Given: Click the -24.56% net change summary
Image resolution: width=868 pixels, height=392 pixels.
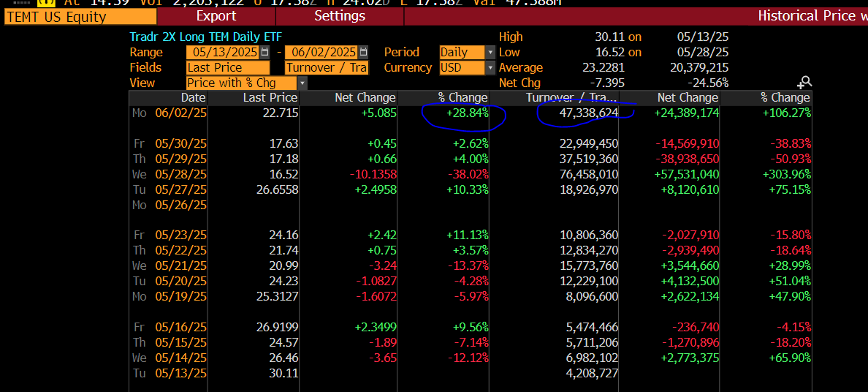Looking at the screenshot, I should 708,83.
